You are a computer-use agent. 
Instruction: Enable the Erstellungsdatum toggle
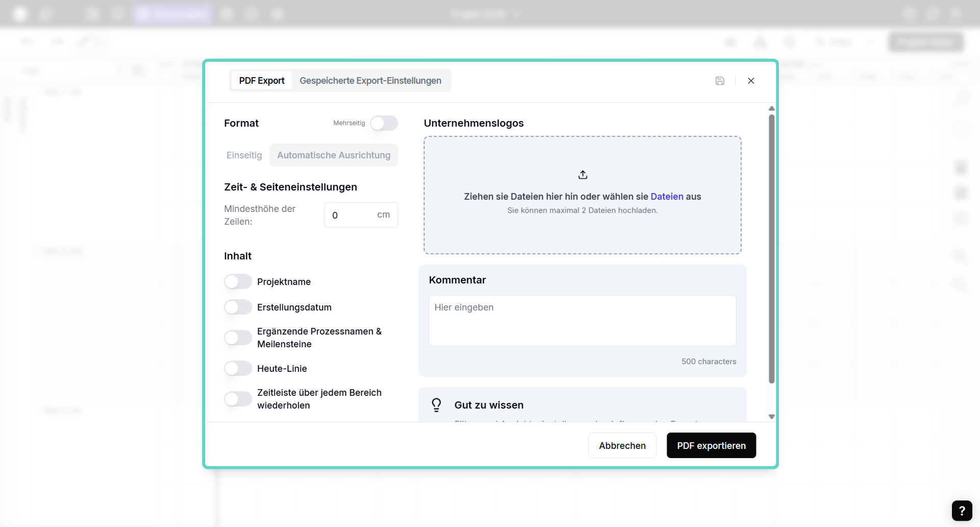coord(238,307)
